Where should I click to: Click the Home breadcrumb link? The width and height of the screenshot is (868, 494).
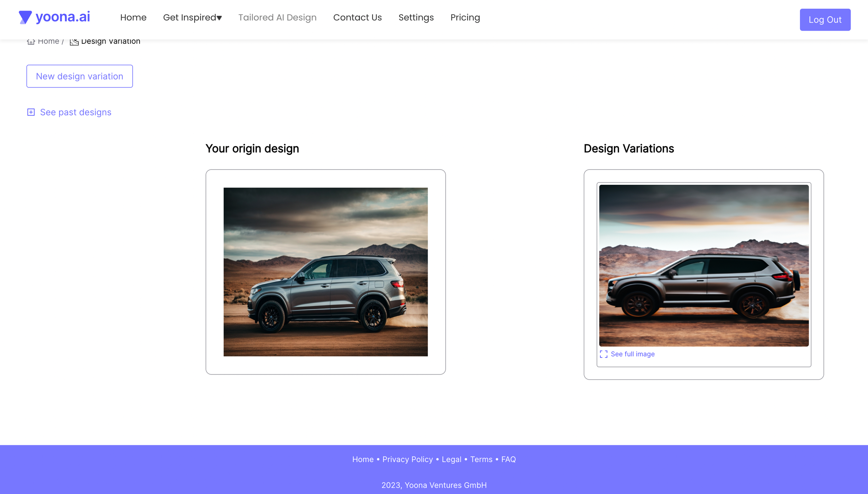48,41
